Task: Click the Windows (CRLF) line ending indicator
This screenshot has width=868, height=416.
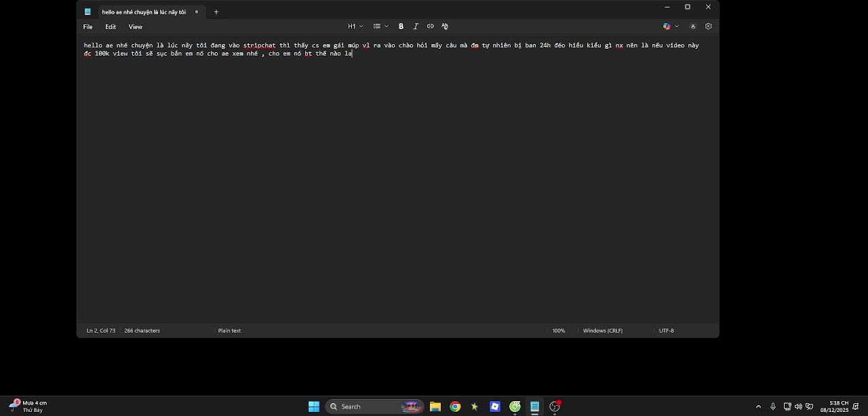Action: pos(603,331)
